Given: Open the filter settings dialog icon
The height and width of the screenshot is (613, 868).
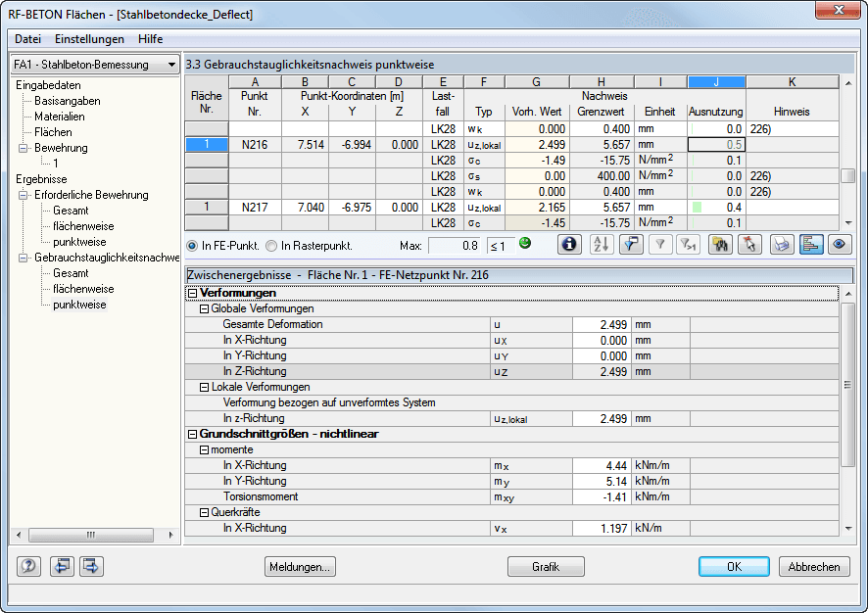Looking at the screenshot, I should click(x=631, y=244).
